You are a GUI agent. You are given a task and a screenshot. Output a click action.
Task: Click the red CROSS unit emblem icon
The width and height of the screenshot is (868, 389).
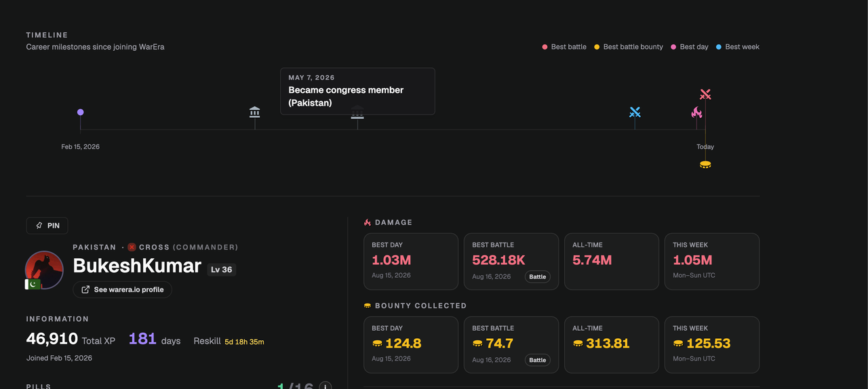(x=132, y=247)
